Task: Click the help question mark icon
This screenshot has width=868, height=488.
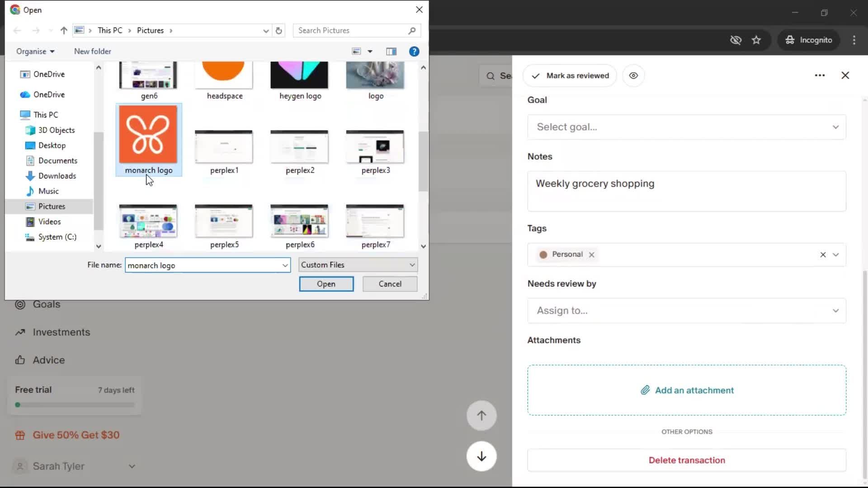Action: tap(414, 52)
